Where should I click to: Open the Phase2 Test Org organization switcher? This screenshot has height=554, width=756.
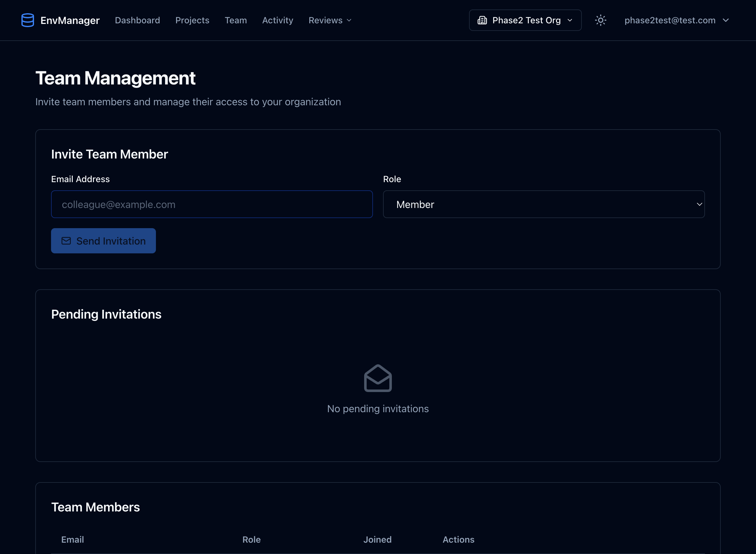(525, 20)
